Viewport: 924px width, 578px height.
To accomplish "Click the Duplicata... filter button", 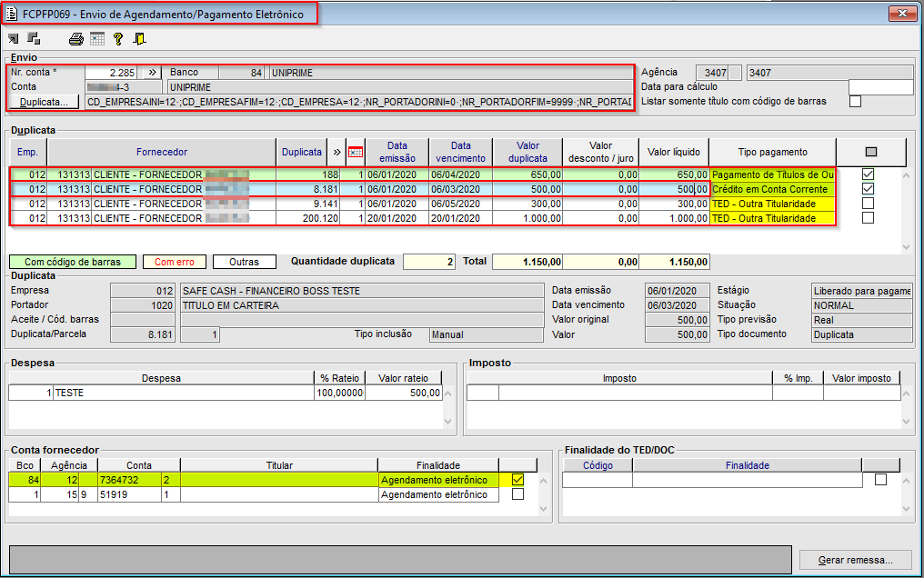I will point(45,103).
